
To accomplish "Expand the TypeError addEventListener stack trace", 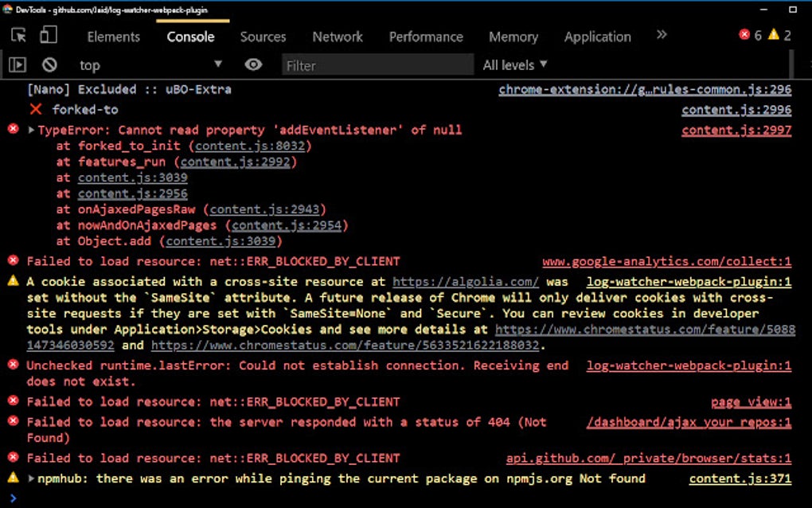I will (x=29, y=129).
